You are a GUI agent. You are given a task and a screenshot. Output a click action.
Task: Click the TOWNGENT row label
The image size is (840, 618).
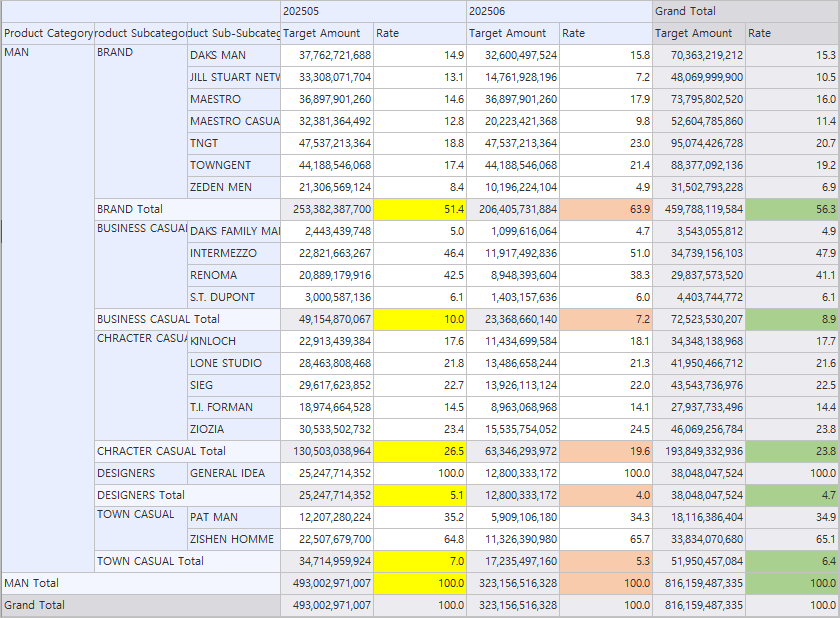tap(234, 165)
